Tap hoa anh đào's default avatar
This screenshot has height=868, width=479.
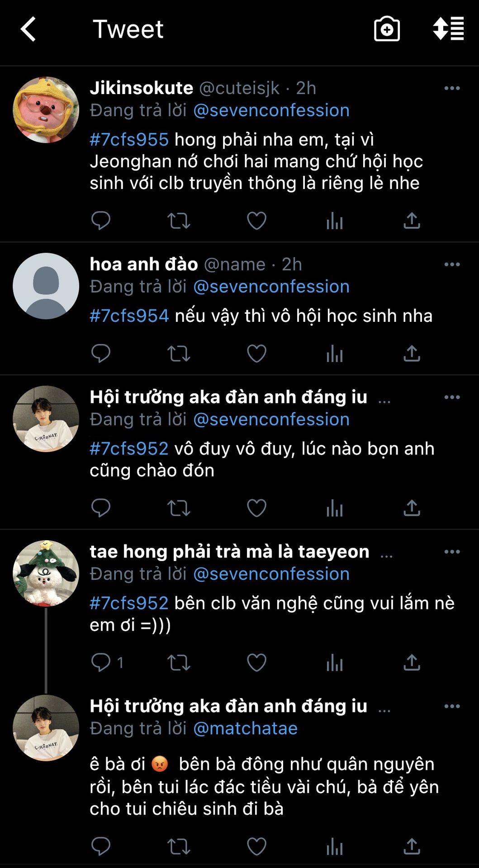point(46,286)
